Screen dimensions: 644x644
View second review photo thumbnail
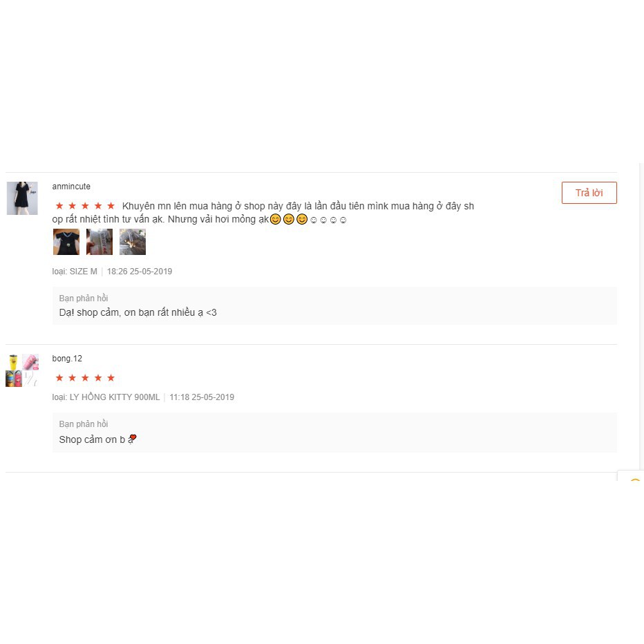tap(100, 242)
